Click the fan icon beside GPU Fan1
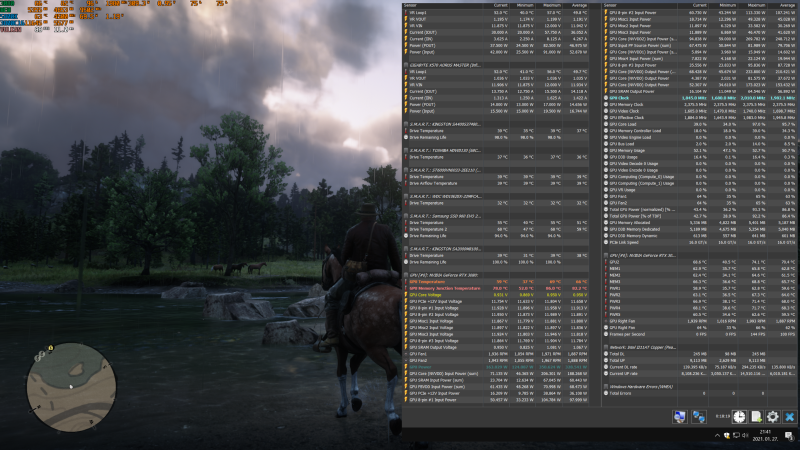The height and width of the screenshot is (450, 800). click(x=406, y=354)
